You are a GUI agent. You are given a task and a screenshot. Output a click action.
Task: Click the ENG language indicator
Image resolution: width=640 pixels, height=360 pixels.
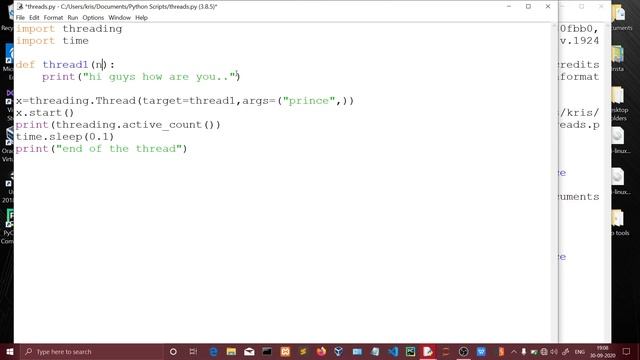tap(580, 352)
